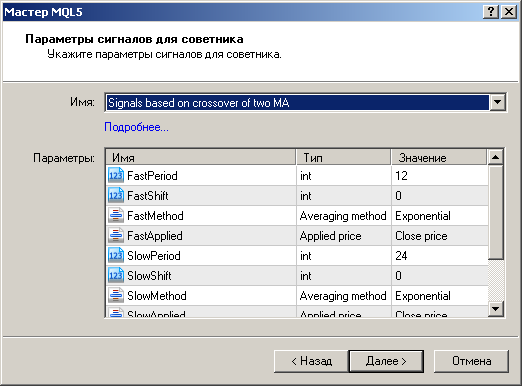Image resolution: width=522 pixels, height=386 pixels.
Task: Edit the SlowPeriod value 24
Action: [440, 256]
